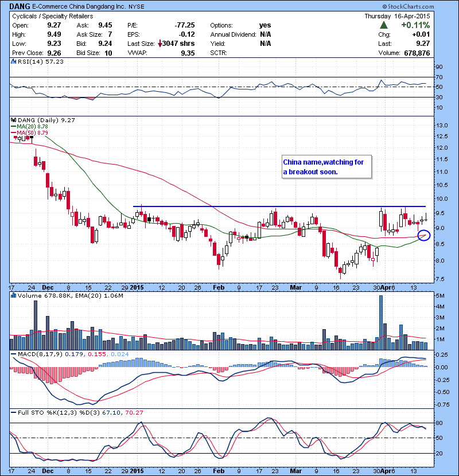Click the 20 level on the stochastic axis
The image size is (459, 476).
[439, 453]
